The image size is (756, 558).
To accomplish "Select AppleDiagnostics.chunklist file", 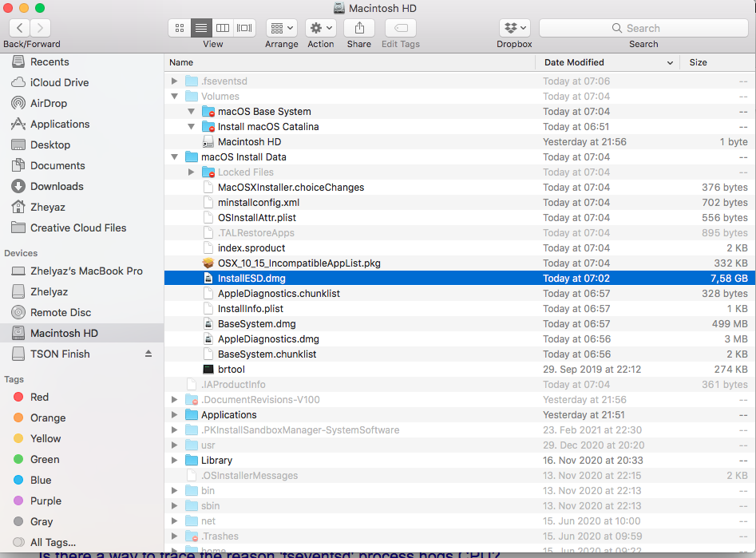I will pyautogui.click(x=460, y=293).
